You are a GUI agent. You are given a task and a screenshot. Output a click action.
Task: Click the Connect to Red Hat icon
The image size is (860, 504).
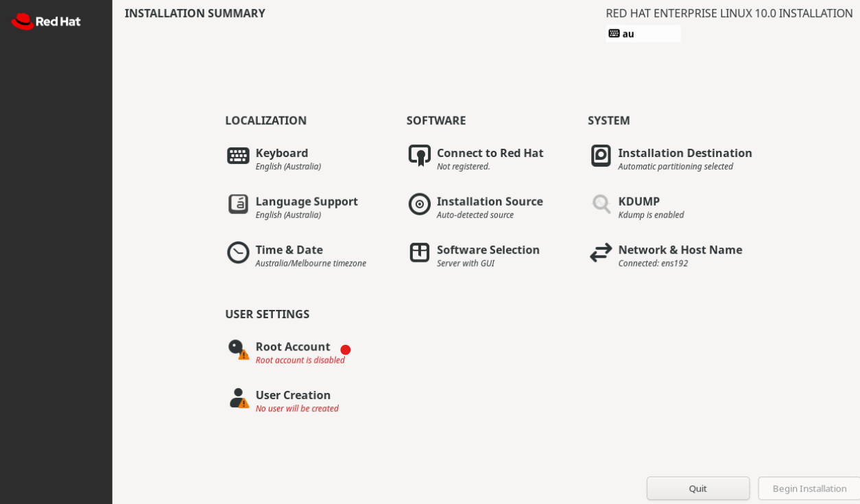tap(419, 156)
